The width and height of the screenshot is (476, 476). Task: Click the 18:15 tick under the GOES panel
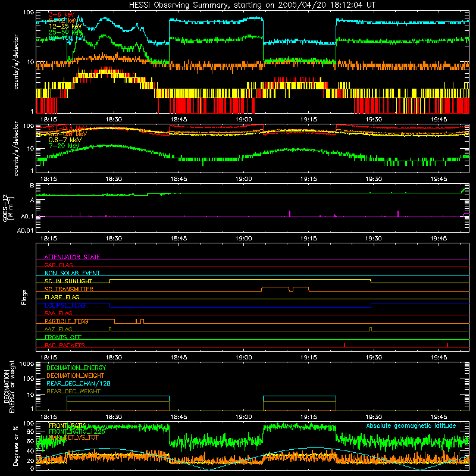[49, 239]
